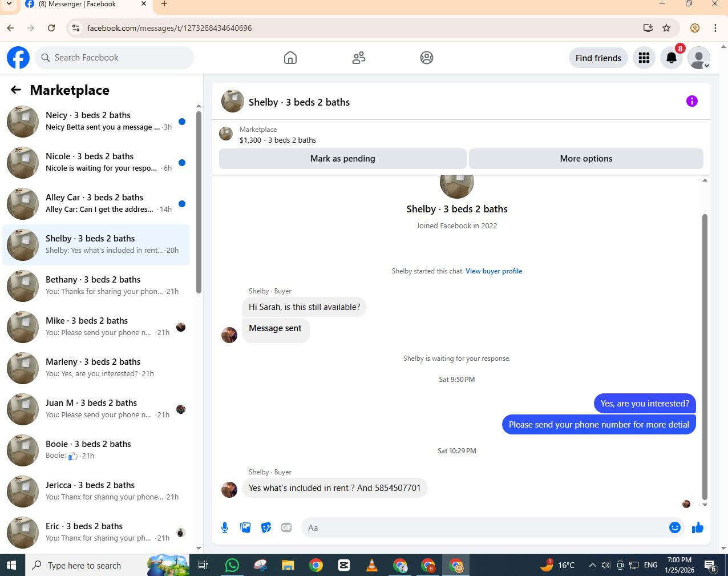Click the More options button
The height and width of the screenshot is (576, 728).
(586, 159)
